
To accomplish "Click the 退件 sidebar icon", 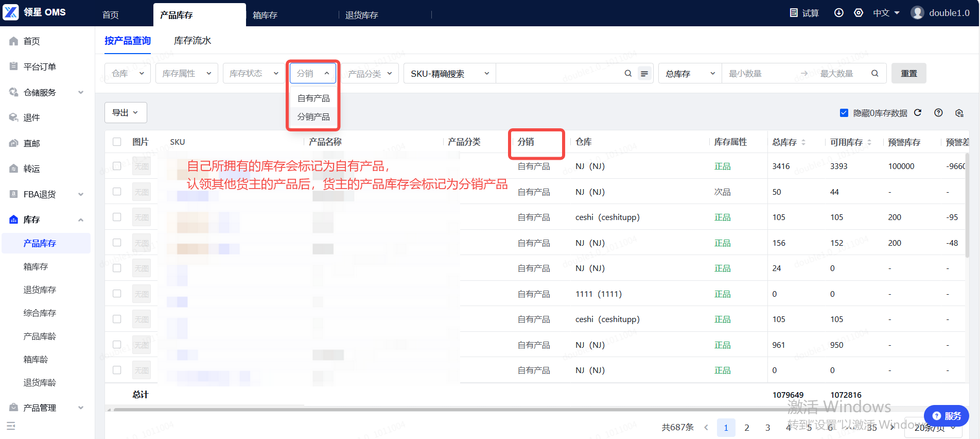I will point(13,117).
